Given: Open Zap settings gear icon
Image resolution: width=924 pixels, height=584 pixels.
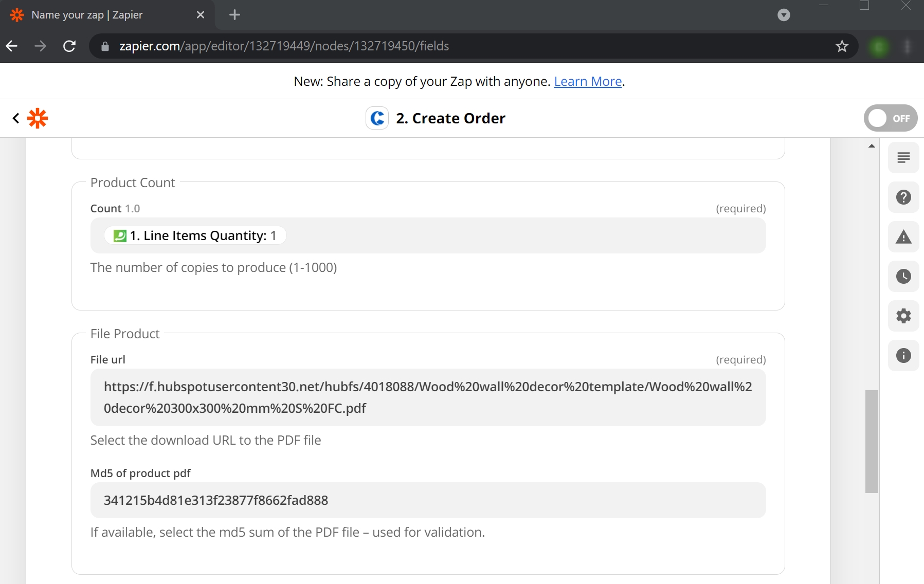Looking at the screenshot, I should 903,316.
